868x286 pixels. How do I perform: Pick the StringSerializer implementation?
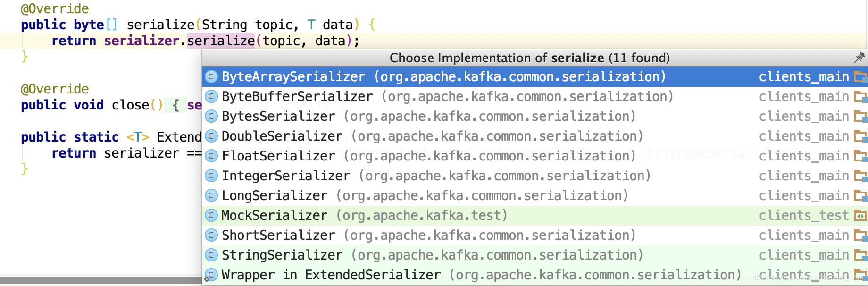[282, 255]
